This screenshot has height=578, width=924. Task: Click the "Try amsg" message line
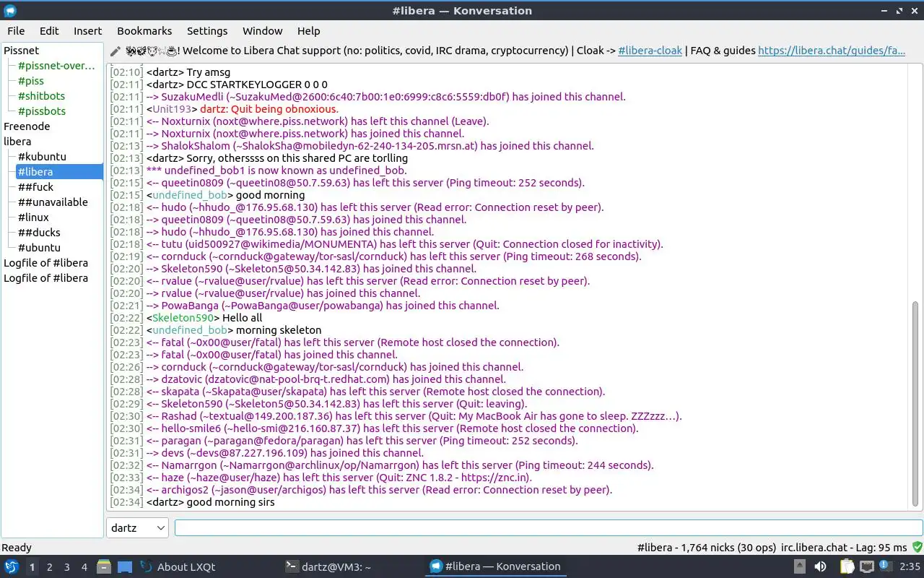(209, 72)
